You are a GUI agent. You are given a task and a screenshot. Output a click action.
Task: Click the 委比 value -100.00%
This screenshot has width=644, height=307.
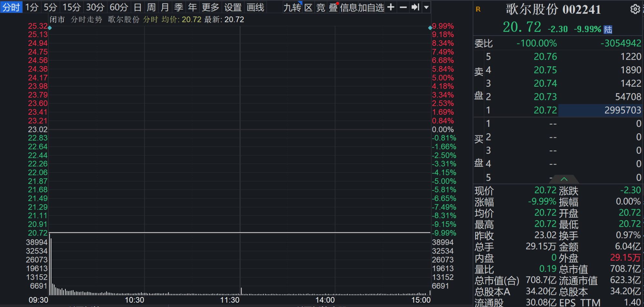pos(537,43)
